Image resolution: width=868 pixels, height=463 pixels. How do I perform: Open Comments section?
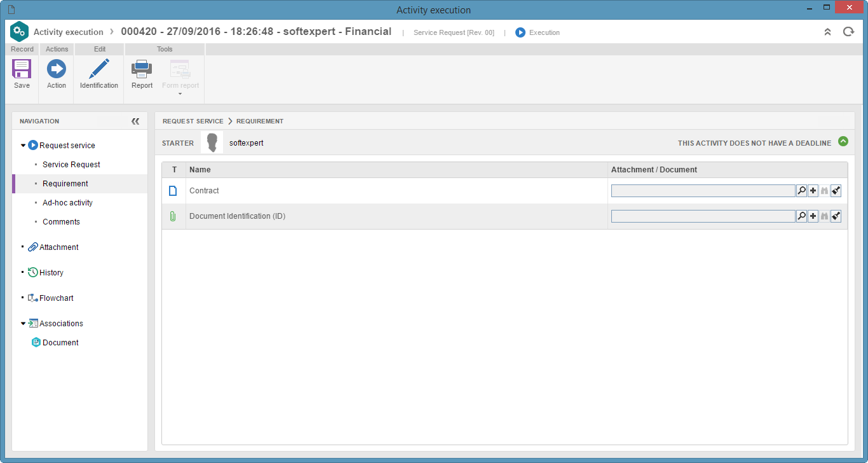(x=61, y=222)
